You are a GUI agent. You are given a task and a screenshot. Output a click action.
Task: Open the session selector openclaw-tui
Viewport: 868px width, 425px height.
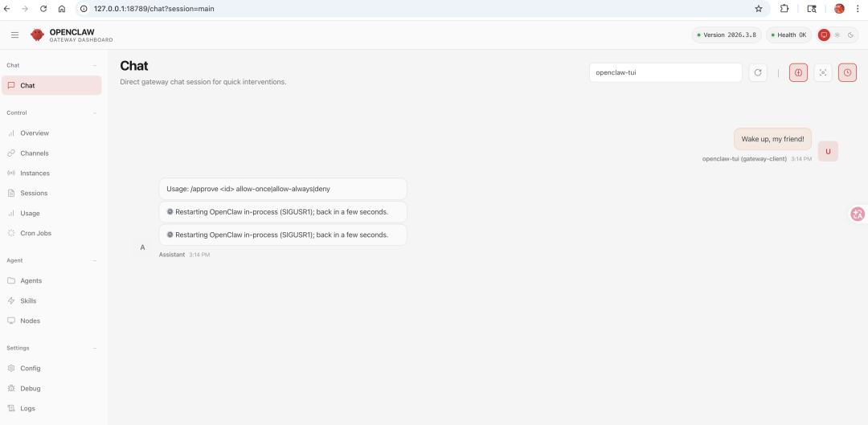tap(665, 72)
